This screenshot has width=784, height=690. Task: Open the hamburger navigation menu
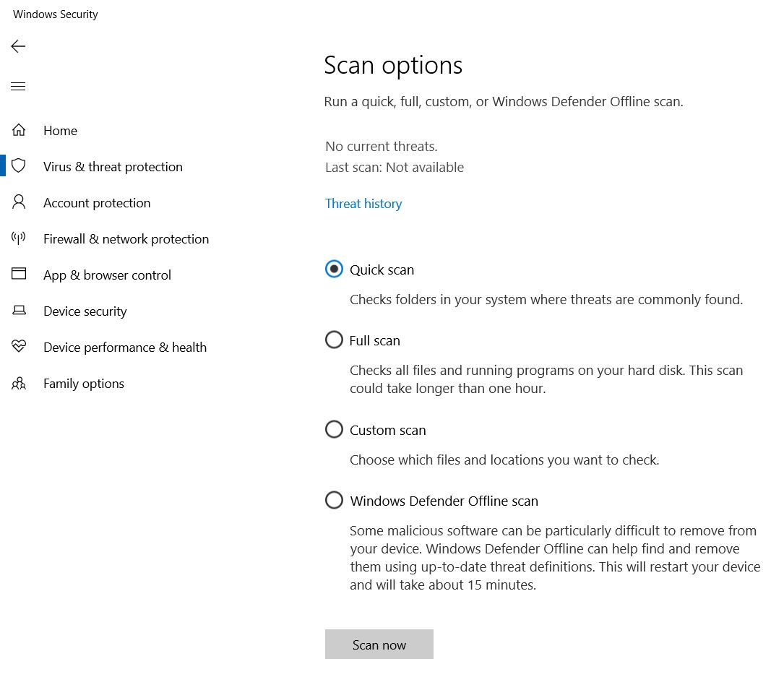click(x=18, y=87)
